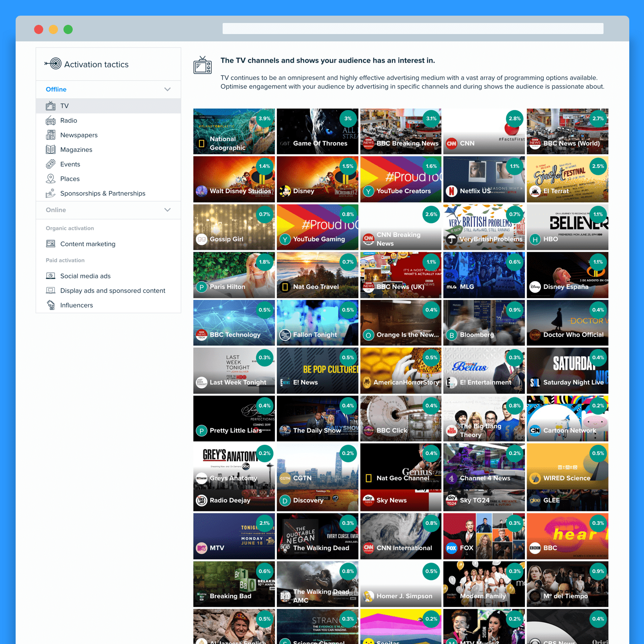Click the 2.1% badge on MTV
Screen dimensions: 644x644
(x=264, y=523)
